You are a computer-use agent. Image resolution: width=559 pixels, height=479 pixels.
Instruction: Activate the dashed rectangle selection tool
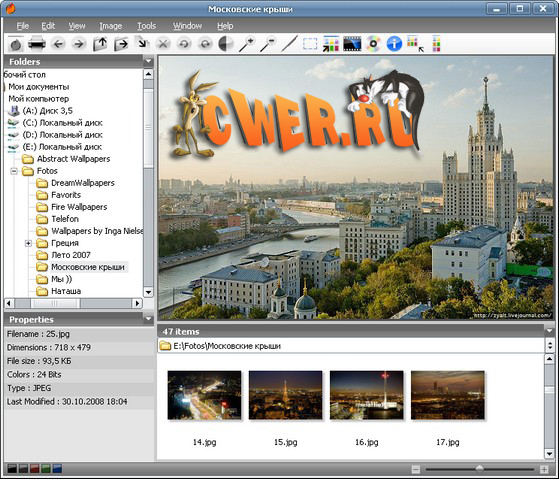(x=310, y=44)
